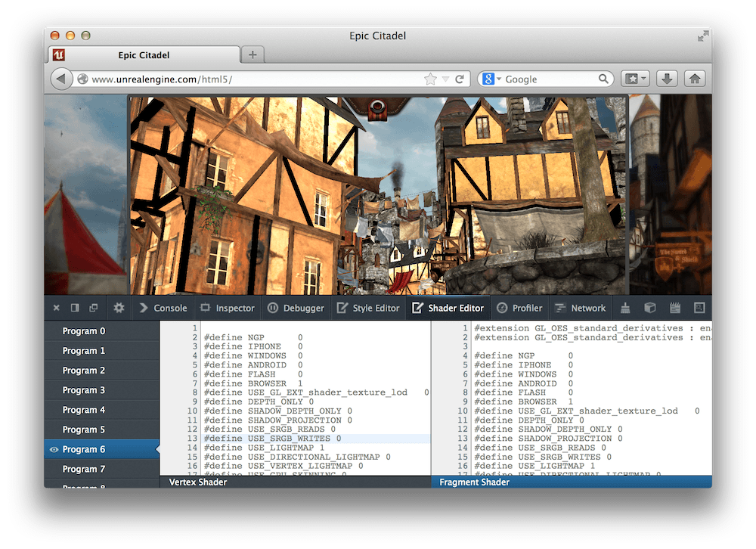Close the developer tools toolbox
Screen dimensions: 756x549
pos(56,308)
